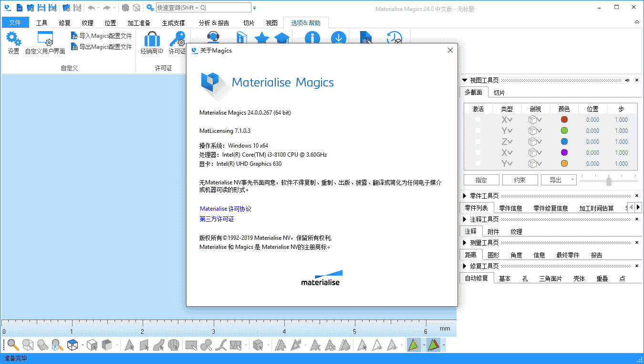Click the undo arrow in quick access toolbar
This screenshot has height=364, width=644.
point(91,8)
